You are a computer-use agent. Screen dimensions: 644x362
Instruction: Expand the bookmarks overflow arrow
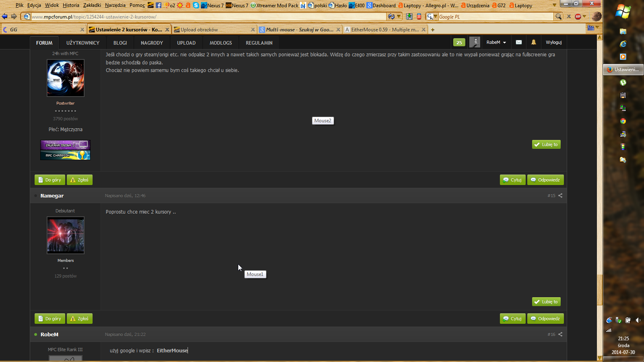coord(555,5)
